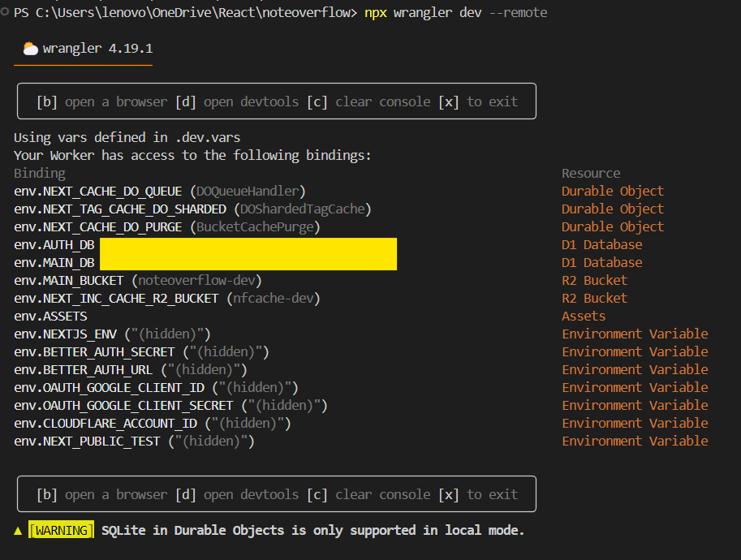Click 'D1 Database' for MAIN_DB row

point(602,263)
